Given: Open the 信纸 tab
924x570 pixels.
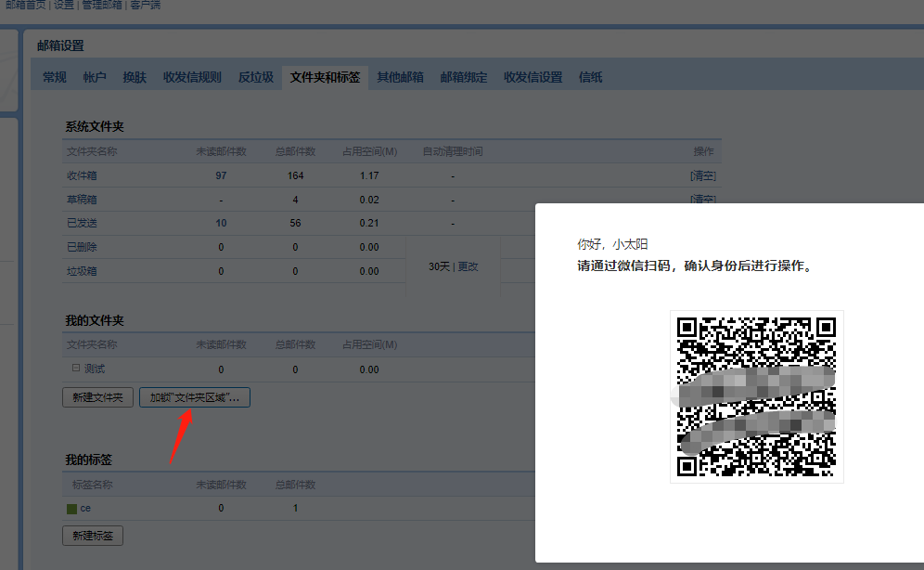Looking at the screenshot, I should point(591,77).
